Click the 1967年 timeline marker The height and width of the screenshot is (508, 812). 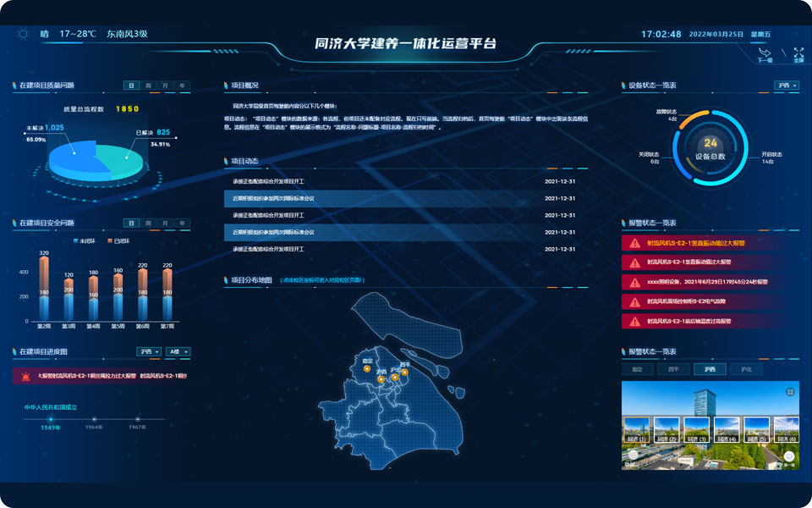[x=137, y=419]
